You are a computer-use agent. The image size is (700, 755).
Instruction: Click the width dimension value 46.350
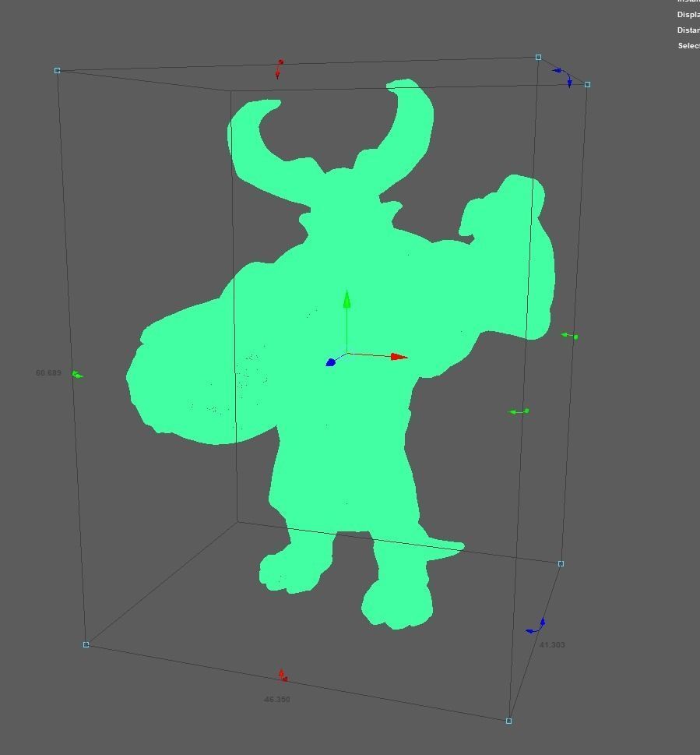pyautogui.click(x=277, y=699)
